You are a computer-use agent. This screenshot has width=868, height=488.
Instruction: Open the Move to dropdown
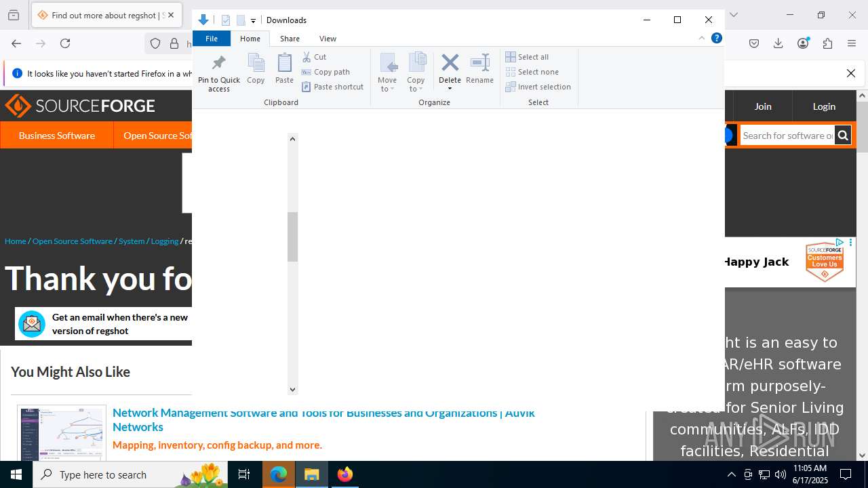pyautogui.click(x=387, y=73)
